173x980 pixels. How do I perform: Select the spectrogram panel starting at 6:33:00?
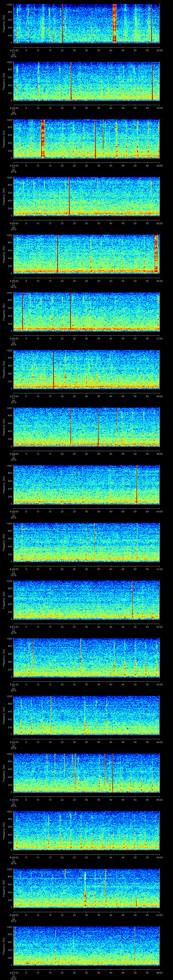87,139
